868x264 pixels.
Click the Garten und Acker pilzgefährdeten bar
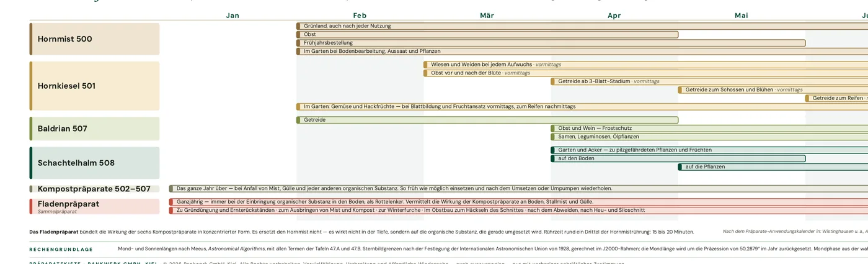[709, 150]
